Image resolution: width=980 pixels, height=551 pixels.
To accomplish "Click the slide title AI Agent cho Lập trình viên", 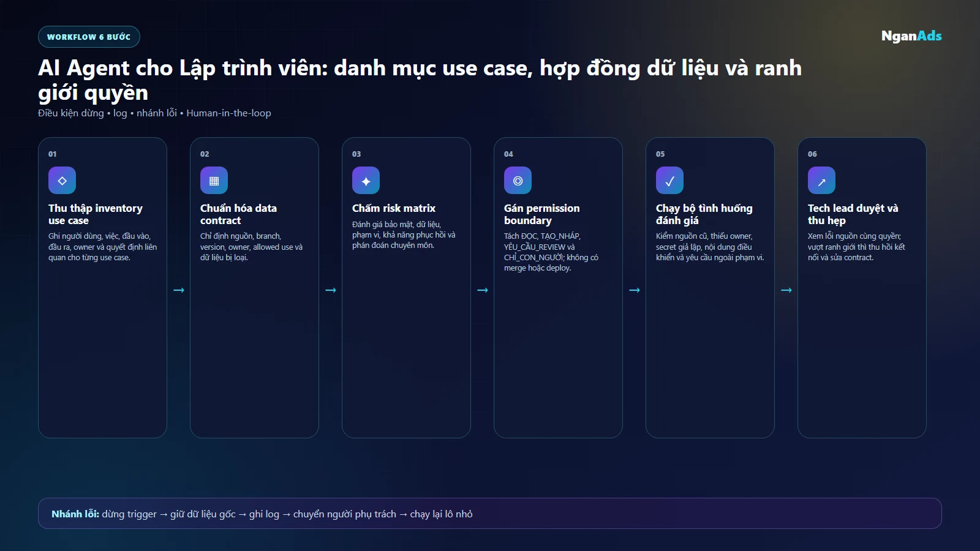I will pos(420,80).
